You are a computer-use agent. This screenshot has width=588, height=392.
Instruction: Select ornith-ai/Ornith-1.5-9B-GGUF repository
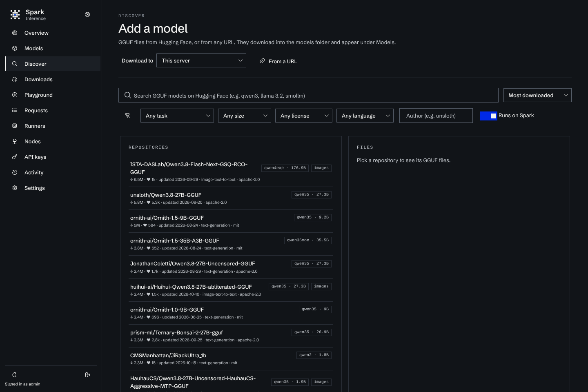(231, 221)
